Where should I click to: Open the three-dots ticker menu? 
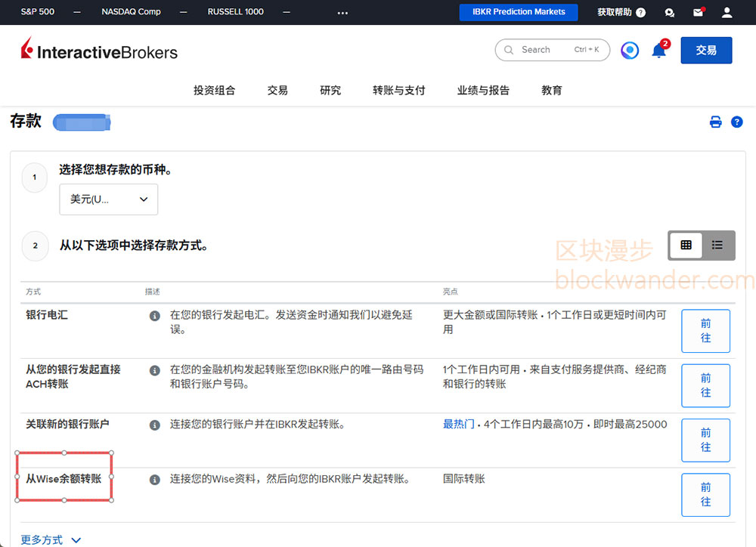point(342,13)
